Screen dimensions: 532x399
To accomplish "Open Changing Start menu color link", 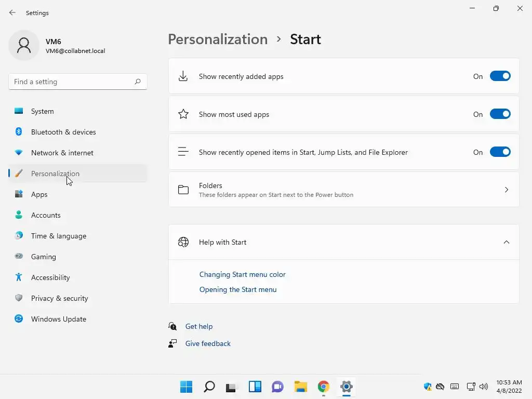I will click(243, 274).
